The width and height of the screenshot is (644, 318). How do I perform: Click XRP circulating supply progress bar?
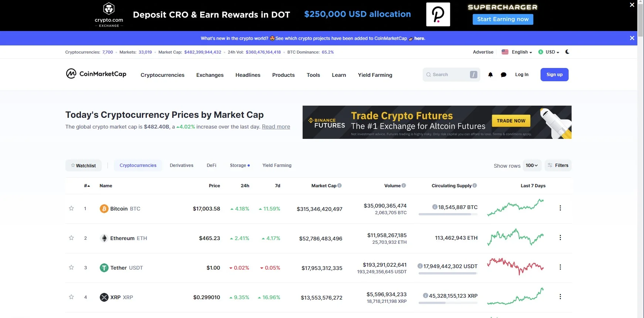[x=448, y=303]
